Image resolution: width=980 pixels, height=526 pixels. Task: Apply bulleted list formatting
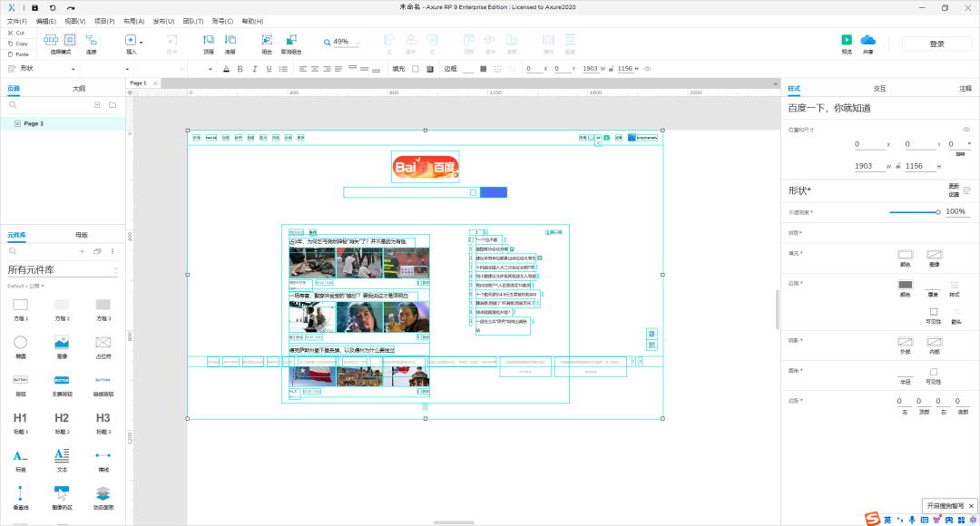click(x=283, y=69)
